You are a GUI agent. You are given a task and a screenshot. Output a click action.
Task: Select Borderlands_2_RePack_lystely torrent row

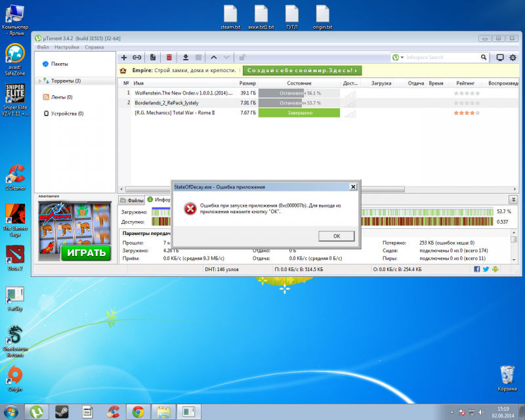318,103
